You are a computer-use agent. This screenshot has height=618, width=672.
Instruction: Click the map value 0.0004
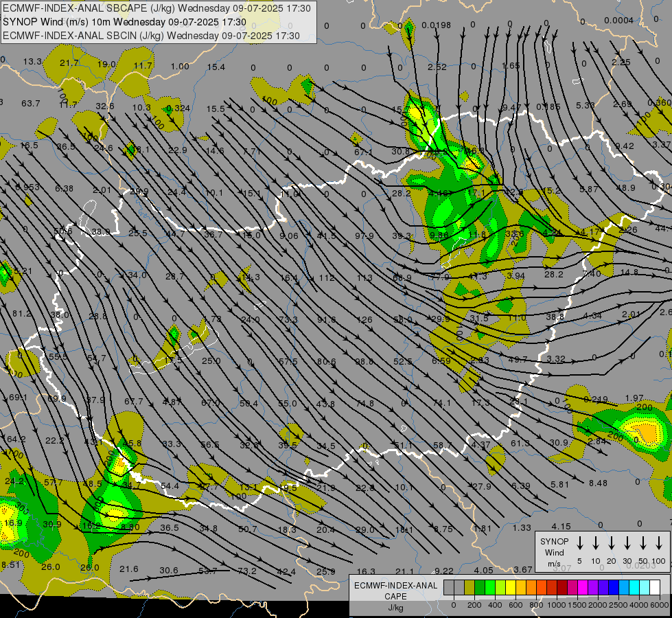619,21
